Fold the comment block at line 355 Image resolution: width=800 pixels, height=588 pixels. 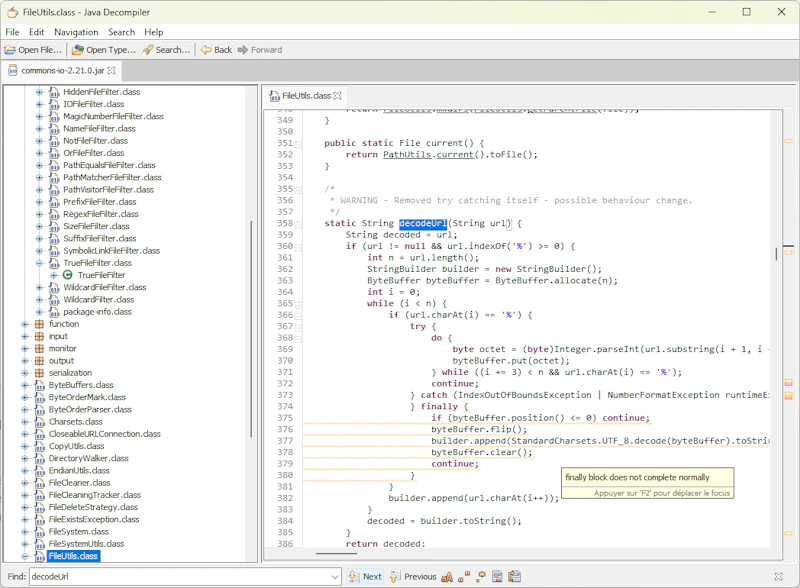pos(298,190)
